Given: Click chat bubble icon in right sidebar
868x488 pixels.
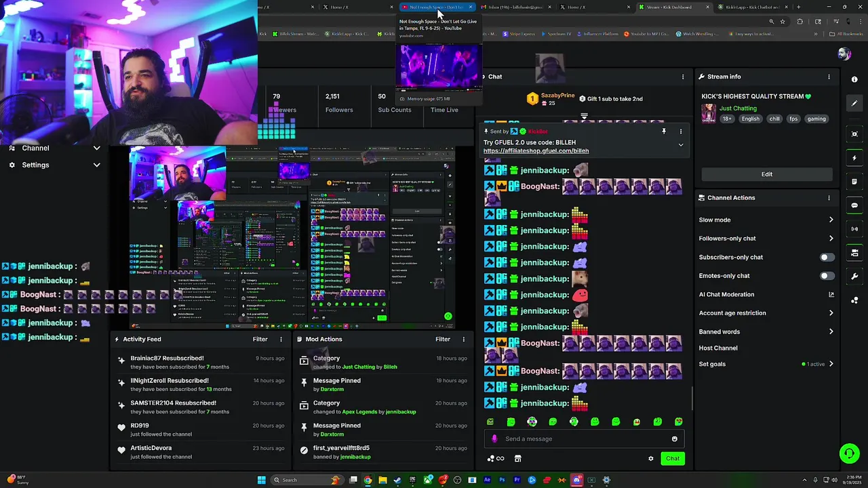Looking at the screenshot, I should click(x=854, y=205).
